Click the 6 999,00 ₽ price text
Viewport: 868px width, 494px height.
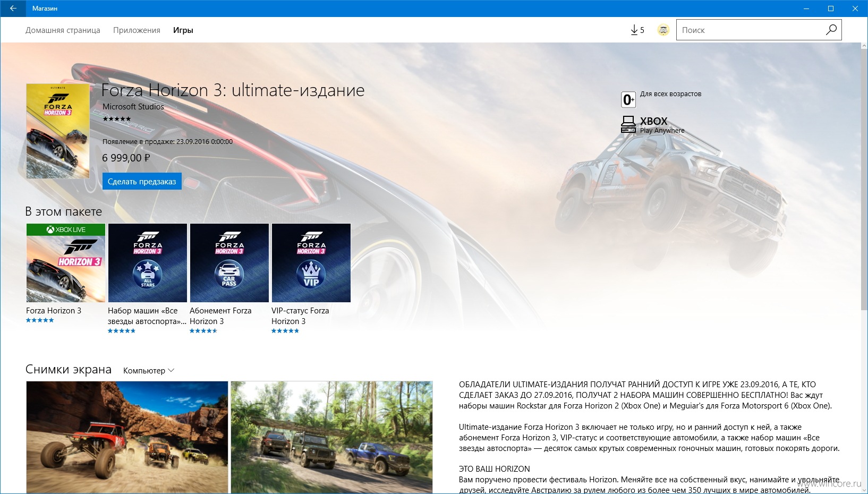coord(126,158)
